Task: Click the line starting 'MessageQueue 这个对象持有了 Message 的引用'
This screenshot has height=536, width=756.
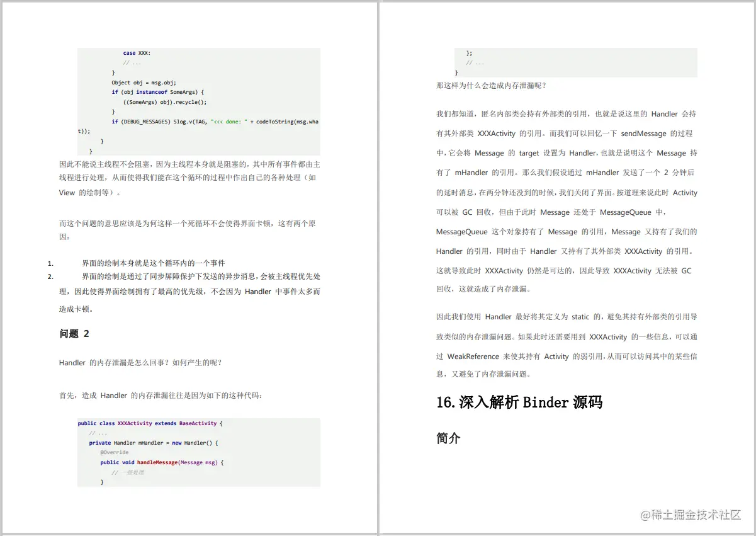Action: tap(567, 232)
